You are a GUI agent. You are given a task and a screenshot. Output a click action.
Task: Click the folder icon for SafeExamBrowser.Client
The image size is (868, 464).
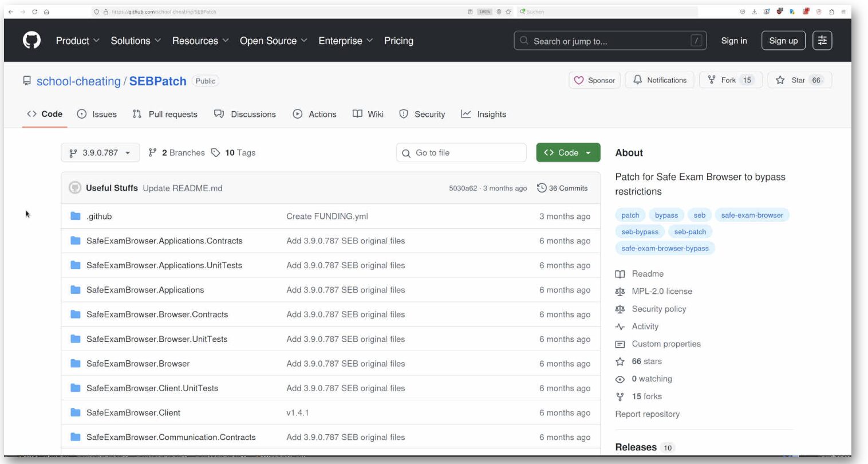click(75, 412)
